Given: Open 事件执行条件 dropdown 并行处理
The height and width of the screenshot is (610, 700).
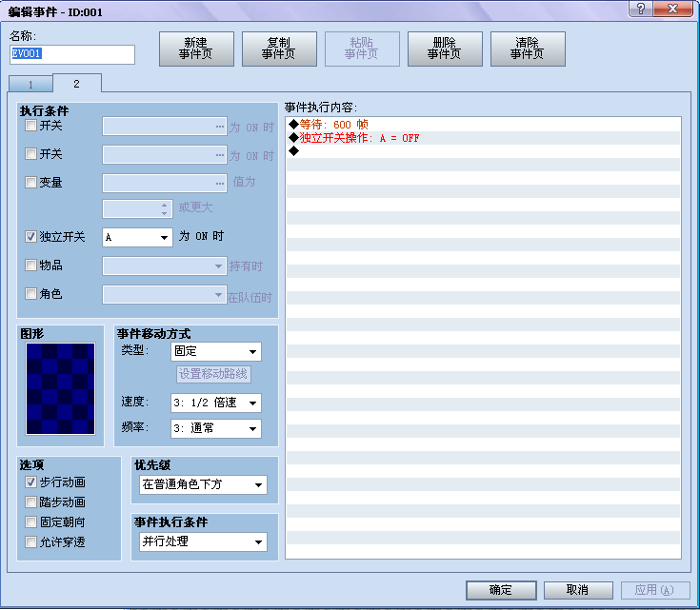Looking at the screenshot, I should 204,541.
